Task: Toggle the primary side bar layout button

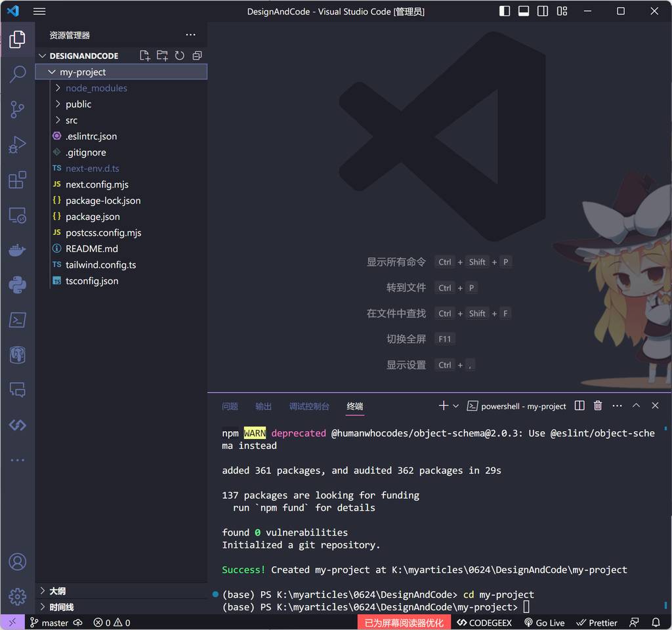Action: point(505,11)
